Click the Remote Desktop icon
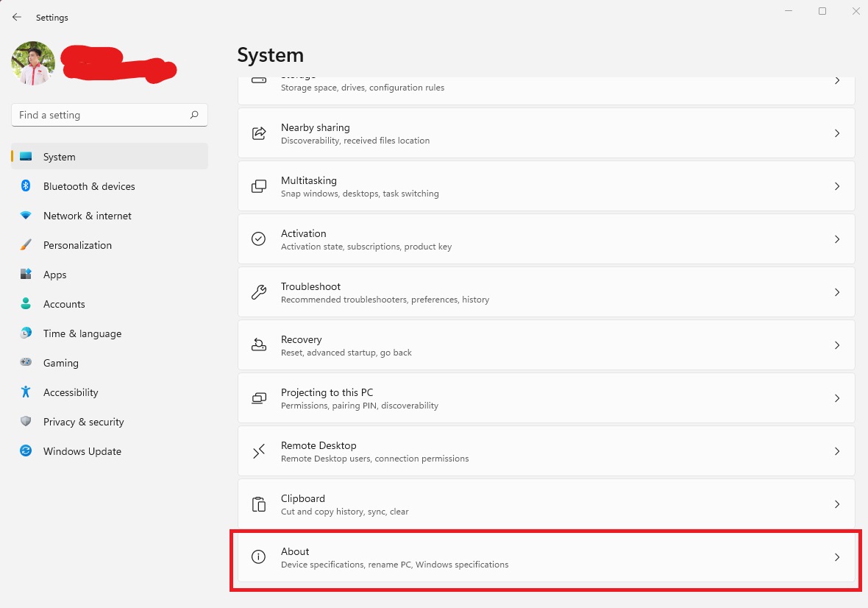The width and height of the screenshot is (868, 608). (x=259, y=451)
